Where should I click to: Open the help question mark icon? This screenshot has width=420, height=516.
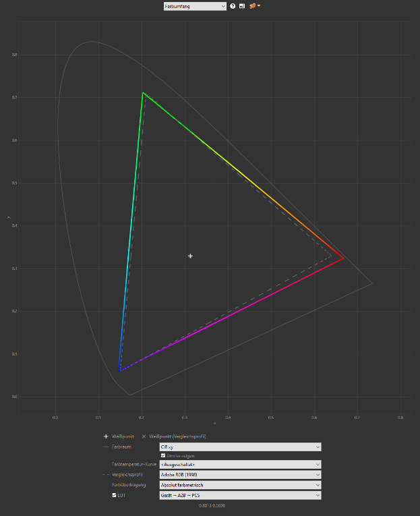[233, 6]
